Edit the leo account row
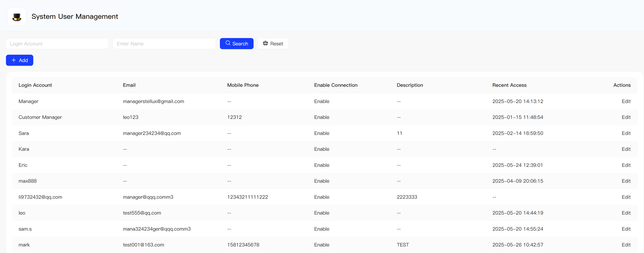This screenshot has width=644, height=253. (626, 213)
